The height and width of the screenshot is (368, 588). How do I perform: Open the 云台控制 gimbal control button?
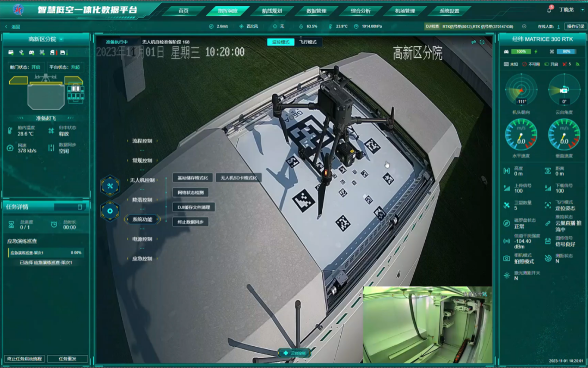[x=295, y=353]
